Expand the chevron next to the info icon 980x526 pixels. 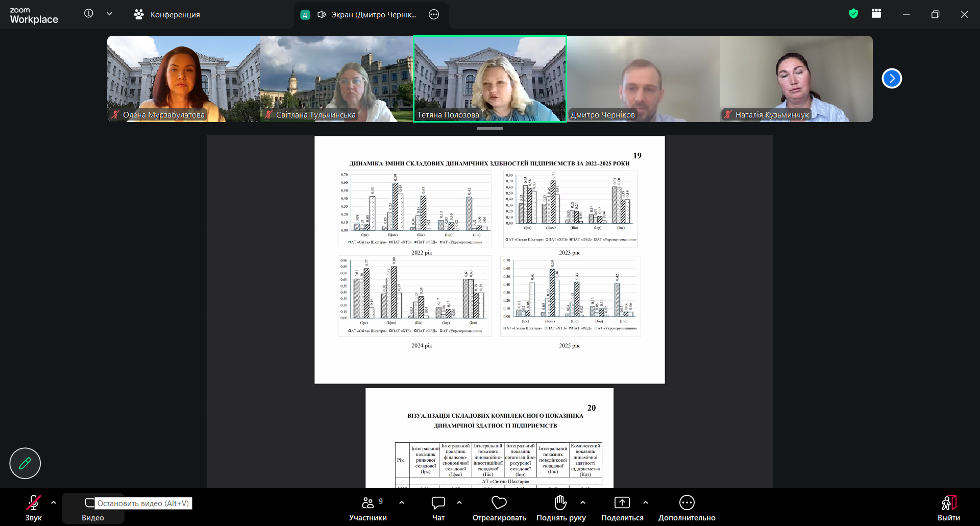109,14
